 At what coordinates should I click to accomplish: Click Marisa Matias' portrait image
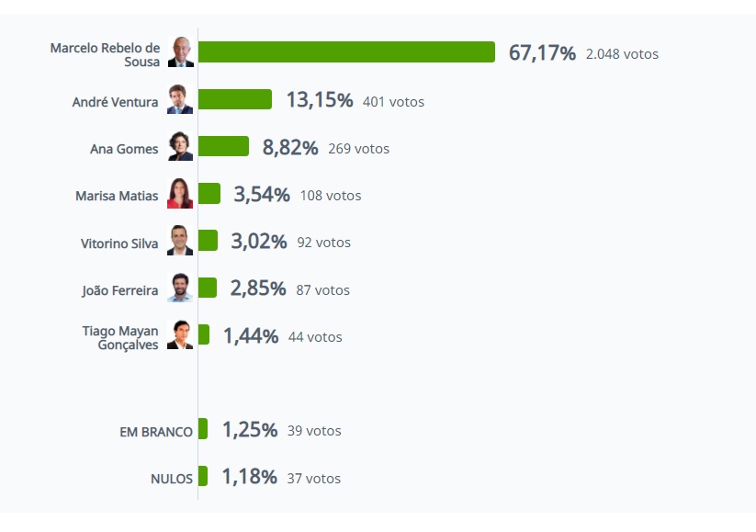pyautogui.click(x=180, y=194)
